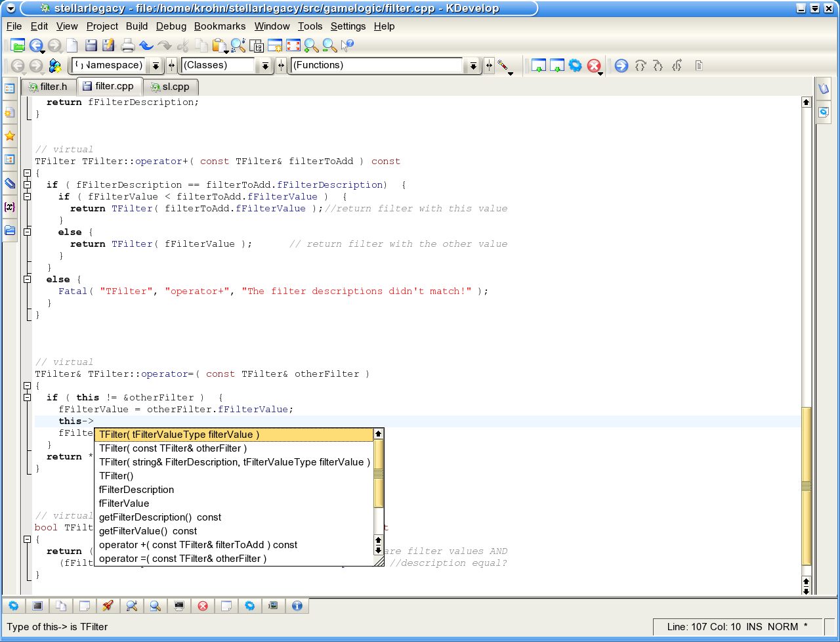Open the Debug menu
The height and width of the screenshot is (642, 840).
pyautogui.click(x=171, y=26)
